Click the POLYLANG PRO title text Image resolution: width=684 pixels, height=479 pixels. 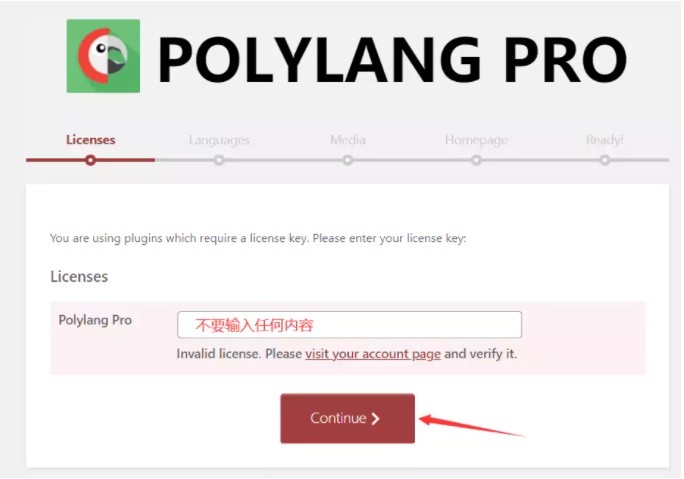392,59
